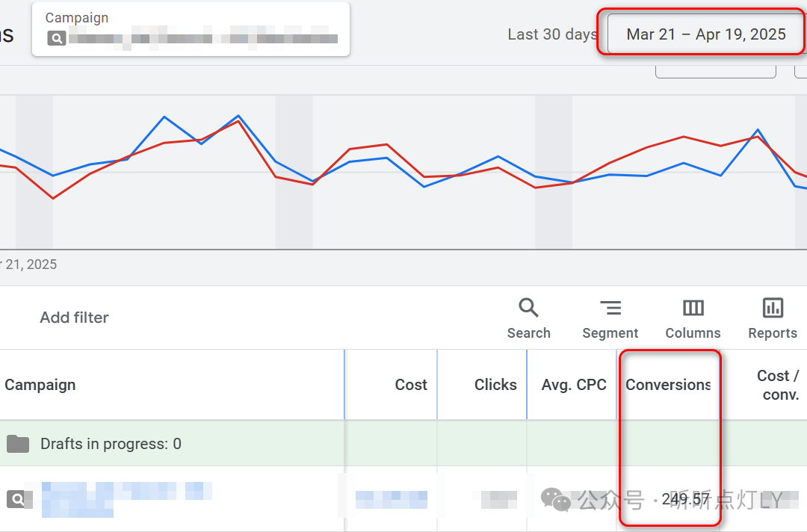
Task: Click the folder icon beside Drafts in progress
Action: [x=18, y=444]
